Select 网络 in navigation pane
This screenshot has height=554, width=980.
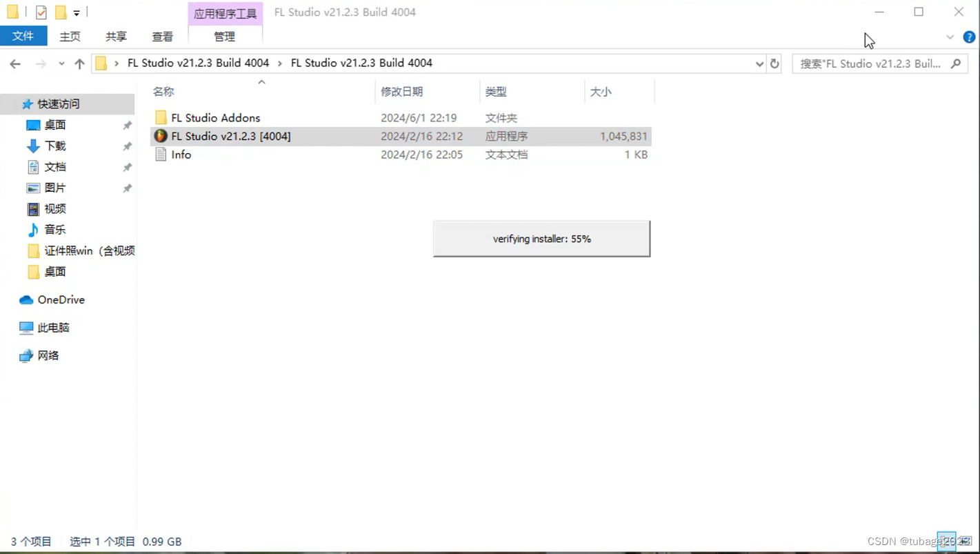click(48, 355)
